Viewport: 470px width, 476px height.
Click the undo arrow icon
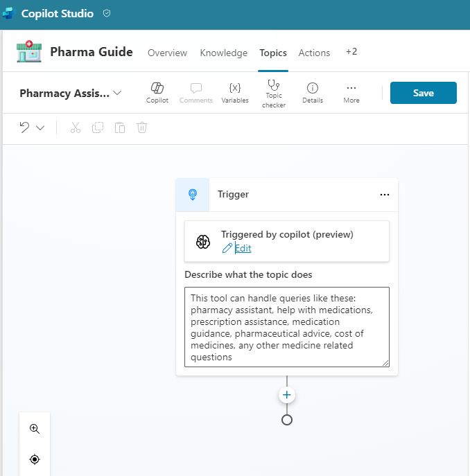24,127
